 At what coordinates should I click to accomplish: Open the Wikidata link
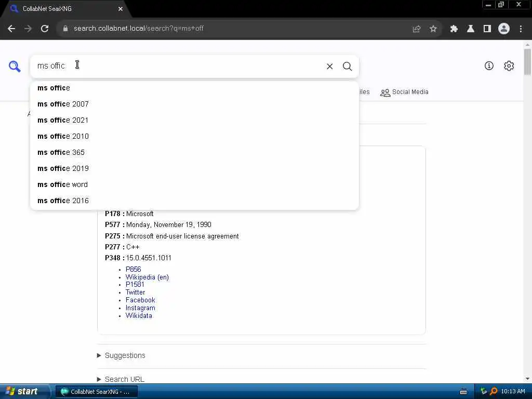[x=139, y=316]
